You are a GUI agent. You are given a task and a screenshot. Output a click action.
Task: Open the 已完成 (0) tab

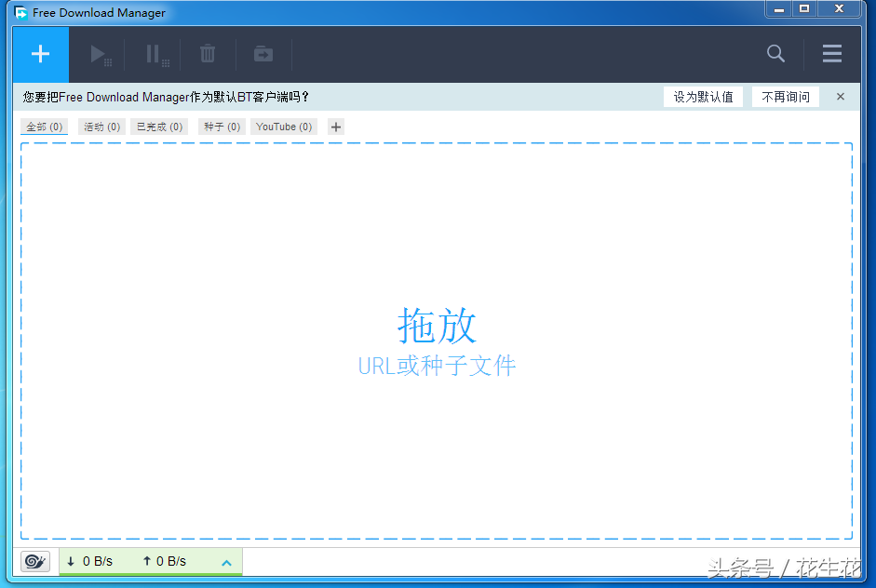click(x=160, y=127)
